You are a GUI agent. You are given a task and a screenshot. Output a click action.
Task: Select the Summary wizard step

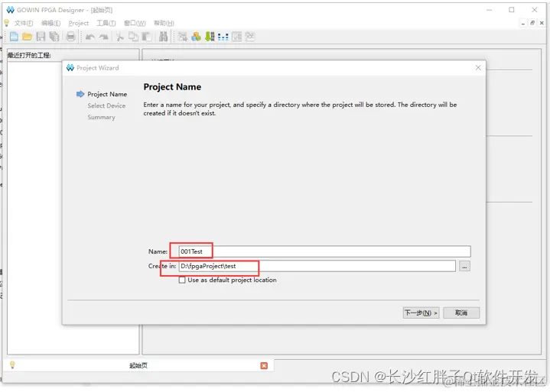click(x=102, y=118)
